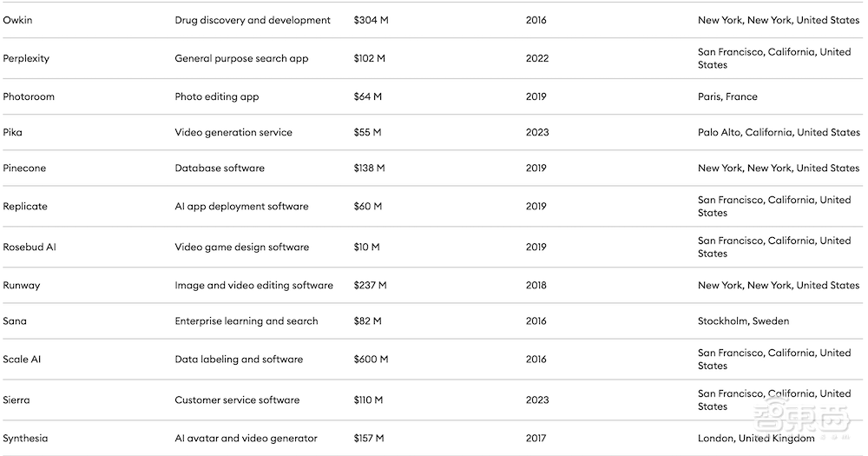
Task: Click 'Drug discovery and development' description
Action: pos(253,20)
